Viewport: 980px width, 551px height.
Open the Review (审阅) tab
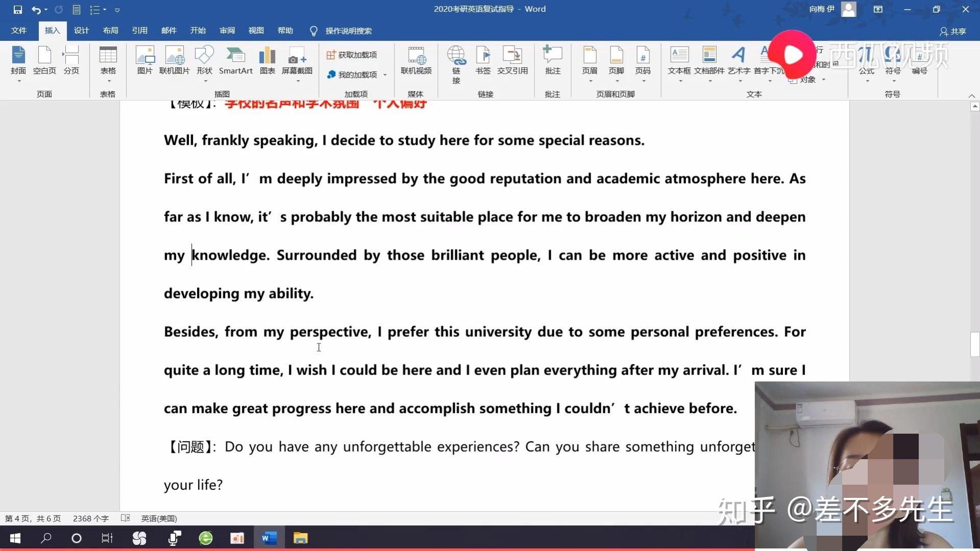coord(227,31)
